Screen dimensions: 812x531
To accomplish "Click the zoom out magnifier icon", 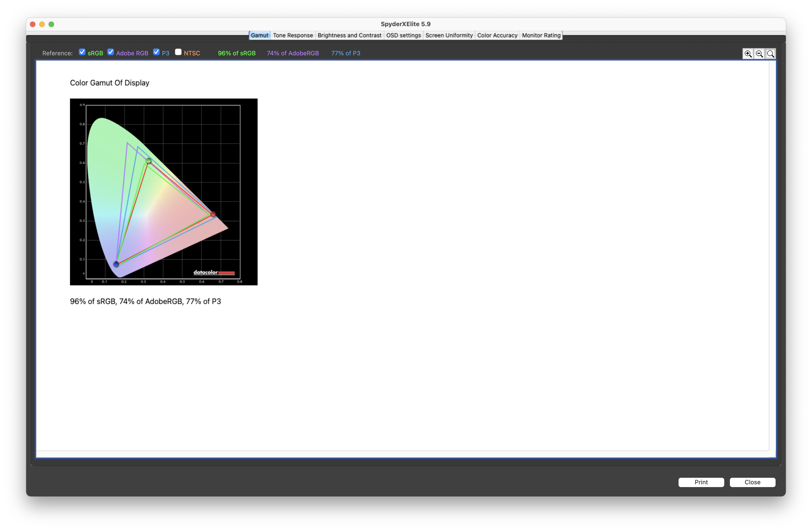I will [x=759, y=54].
